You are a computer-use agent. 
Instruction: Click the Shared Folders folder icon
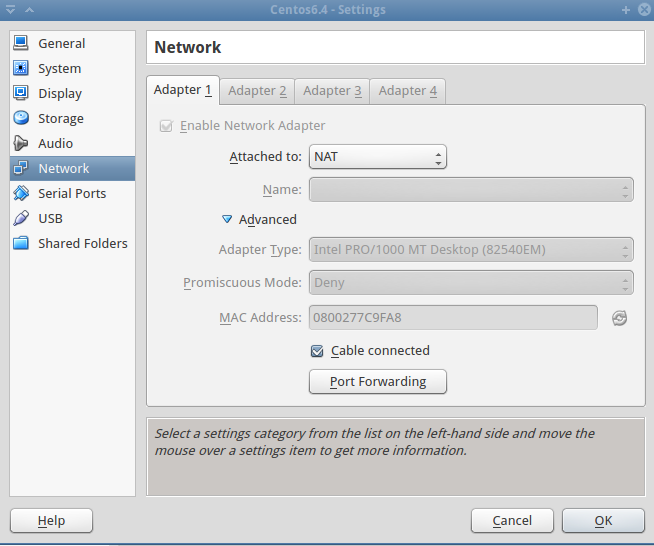click(21, 243)
